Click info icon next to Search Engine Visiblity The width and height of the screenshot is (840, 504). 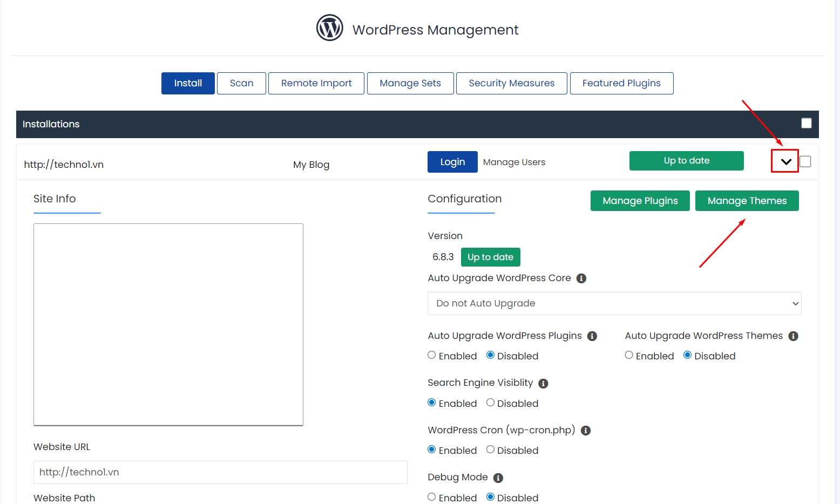tap(543, 384)
